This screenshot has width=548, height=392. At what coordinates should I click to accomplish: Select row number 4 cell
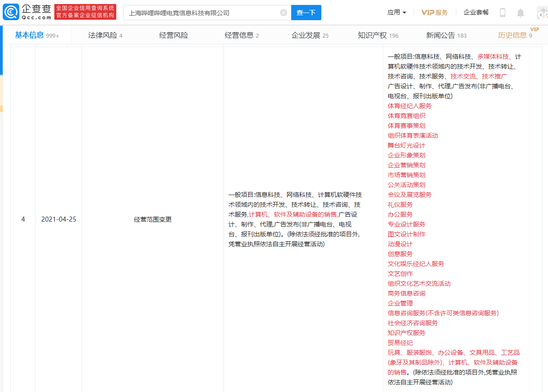(23, 219)
